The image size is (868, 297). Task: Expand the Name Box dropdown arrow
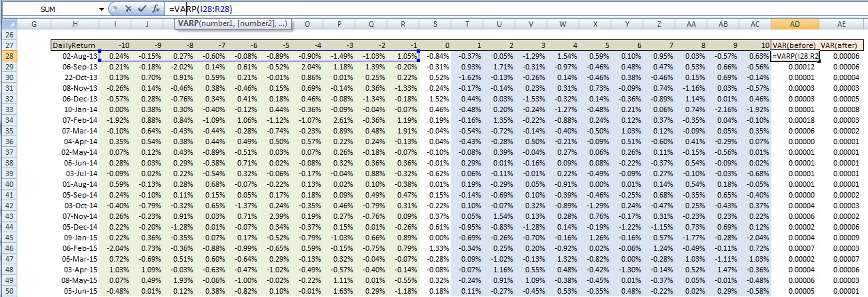[x=101, y=9]
